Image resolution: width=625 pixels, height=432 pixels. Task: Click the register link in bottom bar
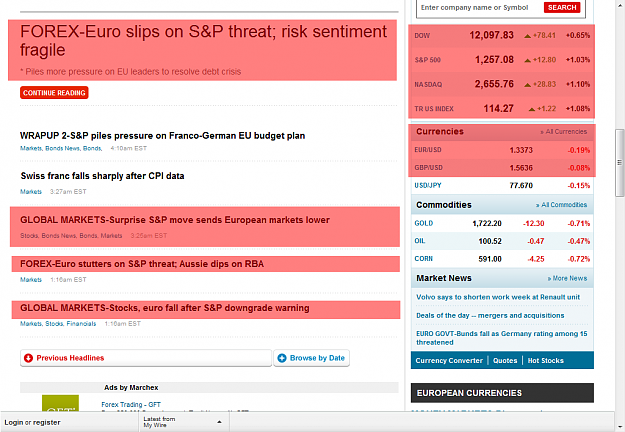(46, 422)
